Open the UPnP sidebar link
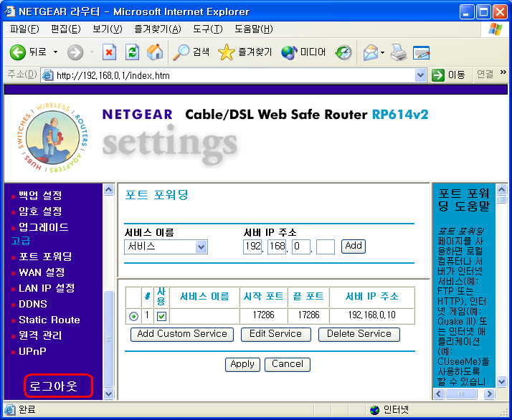 click(32, 351)
